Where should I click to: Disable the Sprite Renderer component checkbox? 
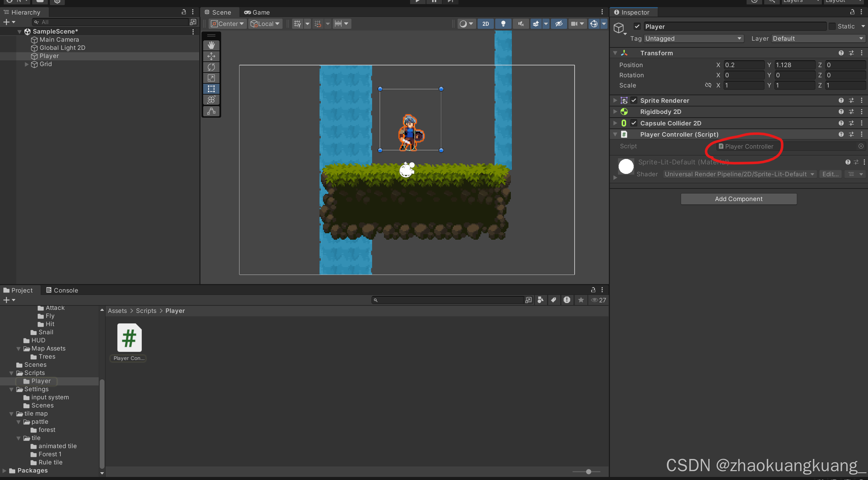click(634, 100)
